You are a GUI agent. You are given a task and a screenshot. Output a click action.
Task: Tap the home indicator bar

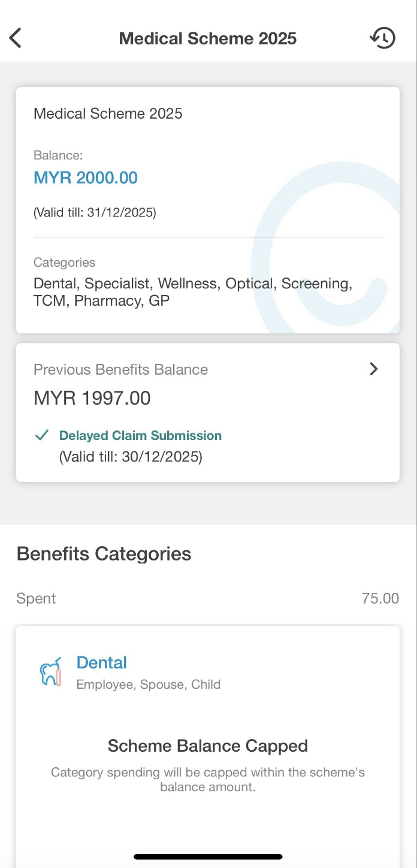(x=208, y=857)
